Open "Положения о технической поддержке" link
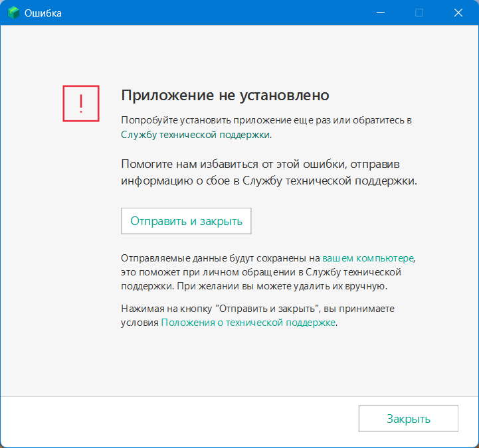479x448 pixels. click(x=248, y=323)
